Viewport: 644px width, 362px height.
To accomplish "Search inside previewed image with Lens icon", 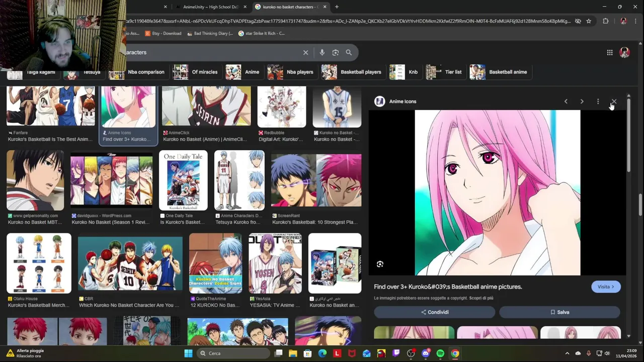I will (x=380, y=264).
